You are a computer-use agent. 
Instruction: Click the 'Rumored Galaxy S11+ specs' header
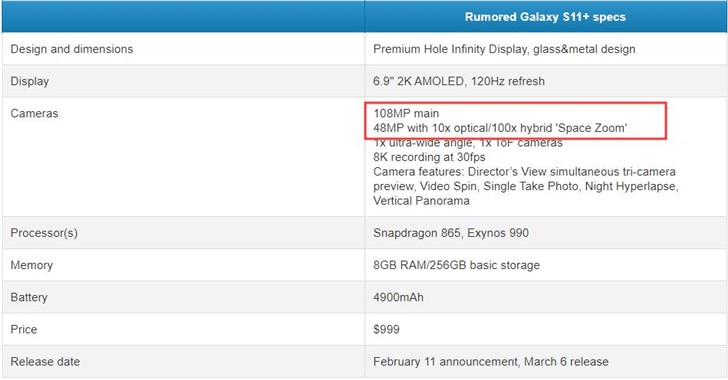click(545, 17)
